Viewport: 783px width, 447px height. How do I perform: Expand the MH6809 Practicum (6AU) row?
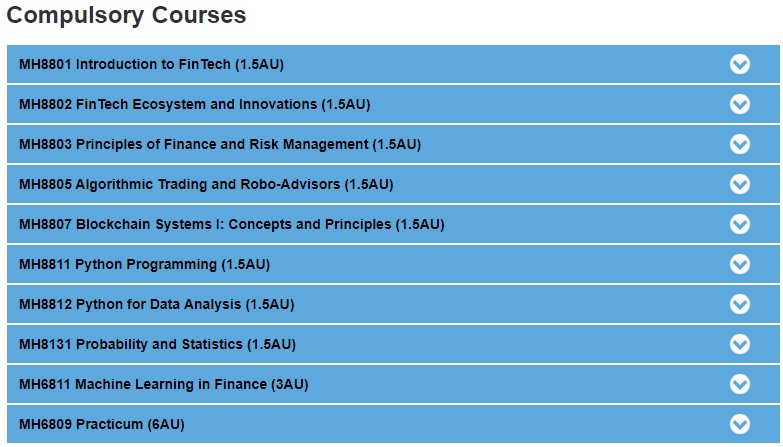101,425
